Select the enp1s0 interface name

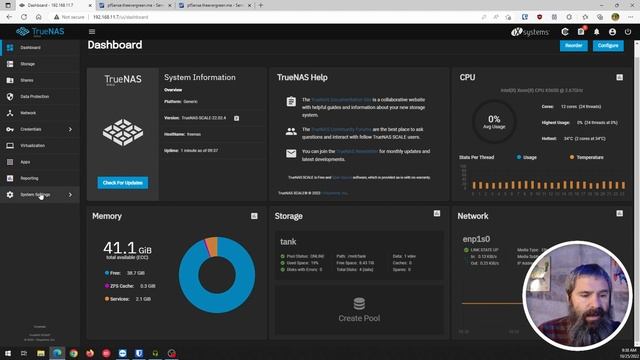476,239
